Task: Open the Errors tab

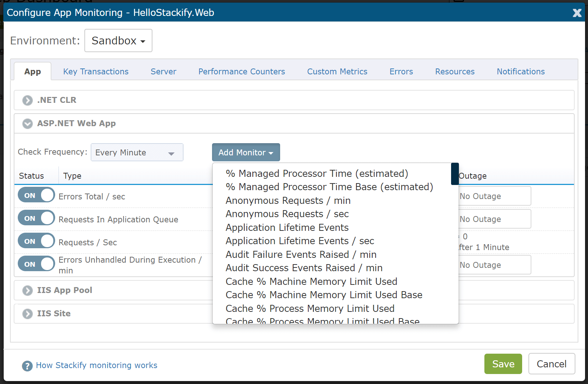Action: coord(401,72)
